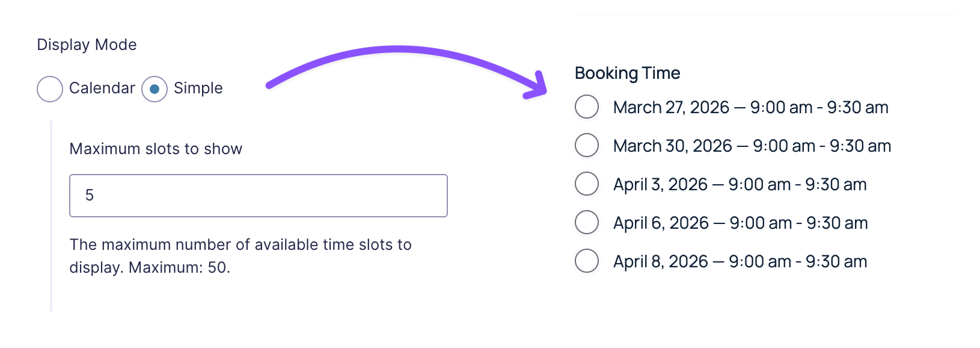Focus the Maximum slots to show field
This screenshot has height=348, width=980.
tap(259, 196)
